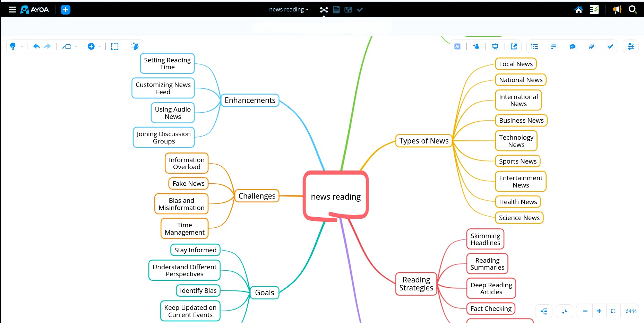Switch to notes document view
This screenshot has height=323, width=644.
(336, 10)
